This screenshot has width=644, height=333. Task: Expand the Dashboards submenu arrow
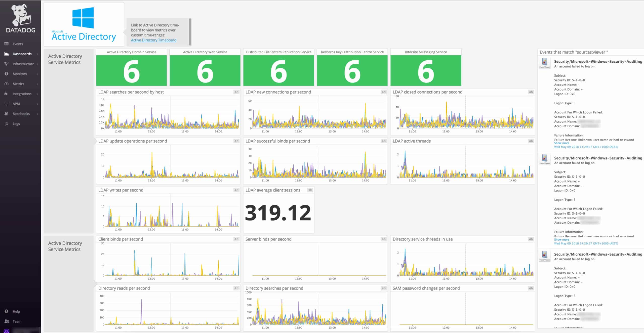37,54
